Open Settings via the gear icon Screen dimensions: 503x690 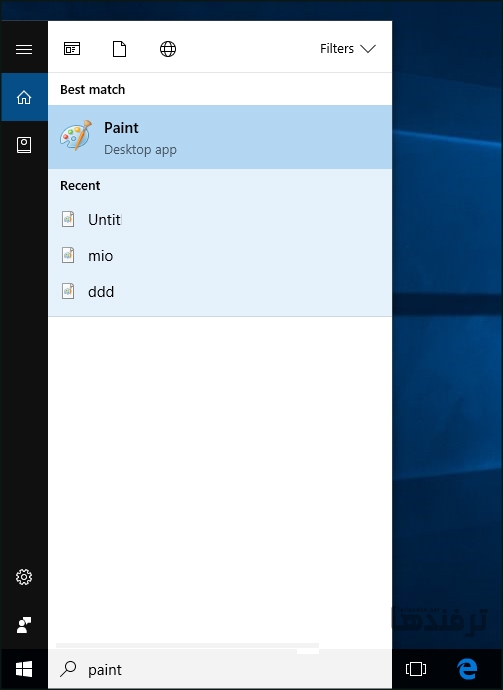point(24,577)
